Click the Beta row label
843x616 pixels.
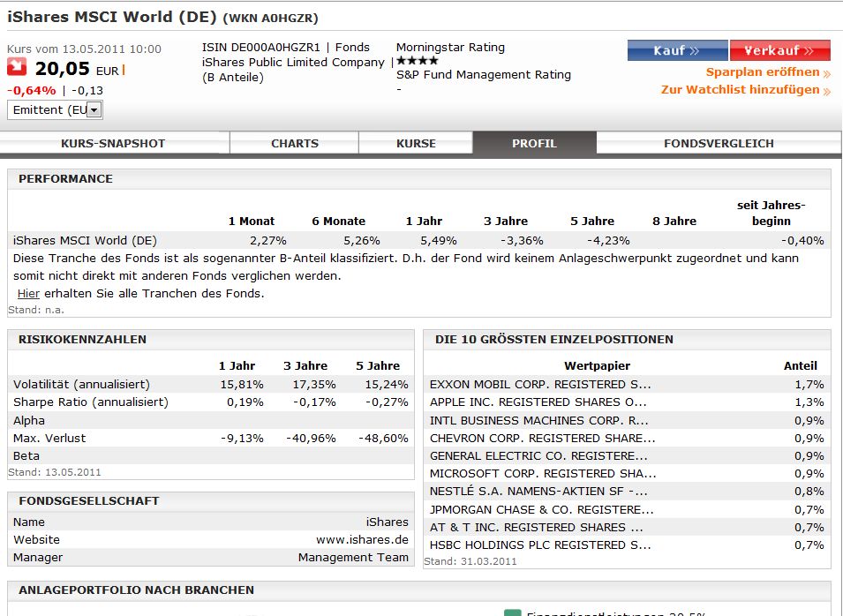pos(26,455)
